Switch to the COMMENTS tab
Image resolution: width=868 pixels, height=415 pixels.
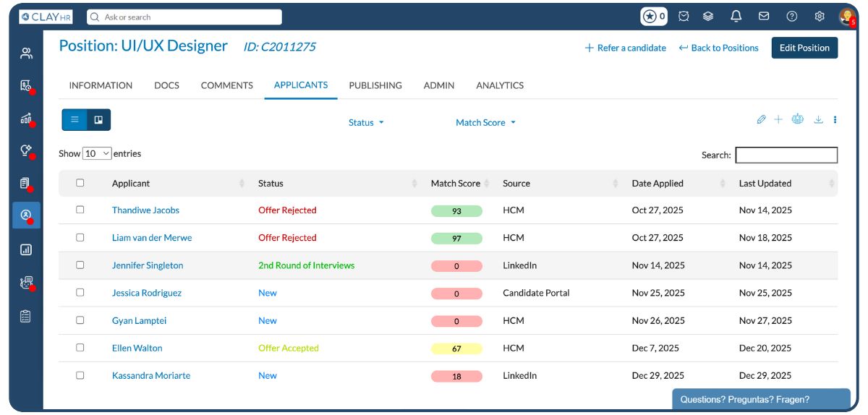click(x=227, y=85)
